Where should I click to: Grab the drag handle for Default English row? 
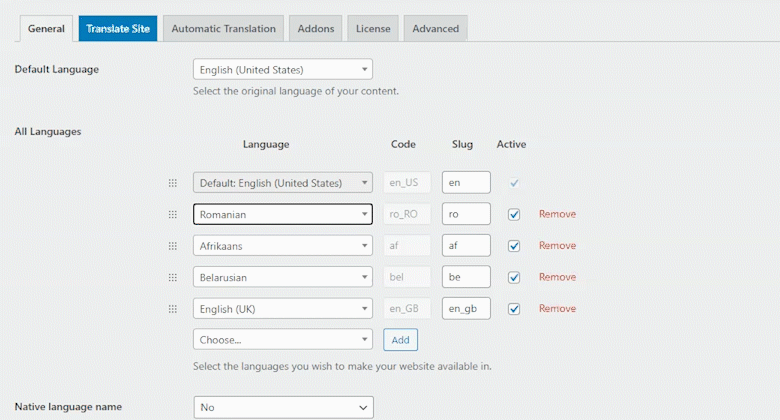point(173,183)
